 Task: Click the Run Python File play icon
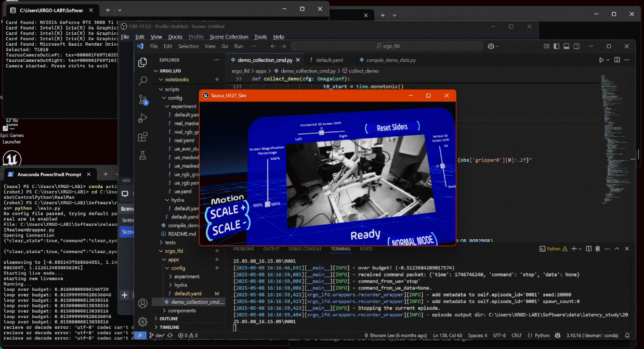(601, 60)
